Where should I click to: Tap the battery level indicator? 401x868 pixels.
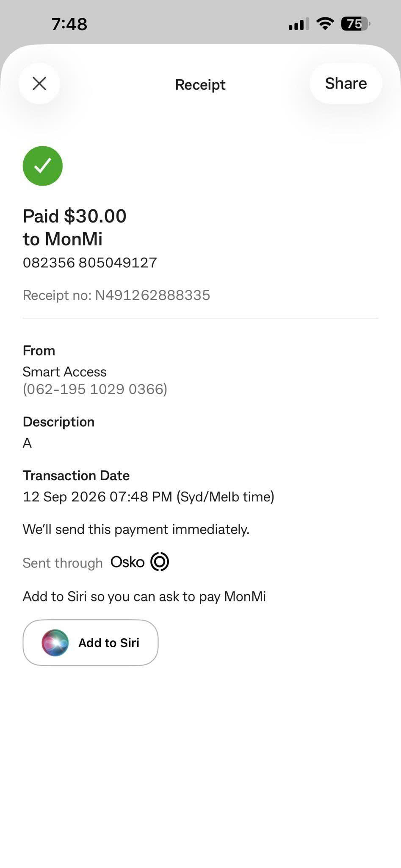[x=356, y=24]
